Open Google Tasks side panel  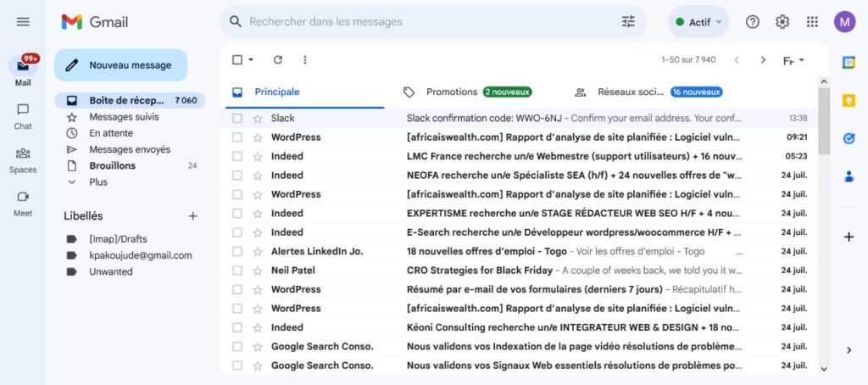[849, 138]
